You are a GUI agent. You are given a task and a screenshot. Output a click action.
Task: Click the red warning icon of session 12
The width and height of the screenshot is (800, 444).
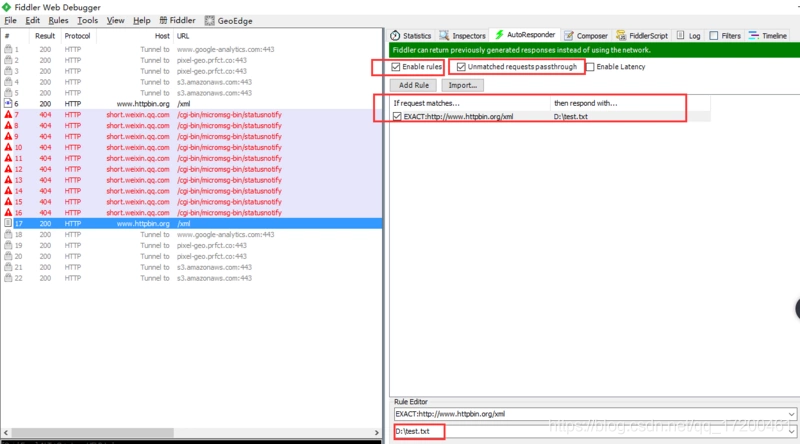[x=8, y=169]
